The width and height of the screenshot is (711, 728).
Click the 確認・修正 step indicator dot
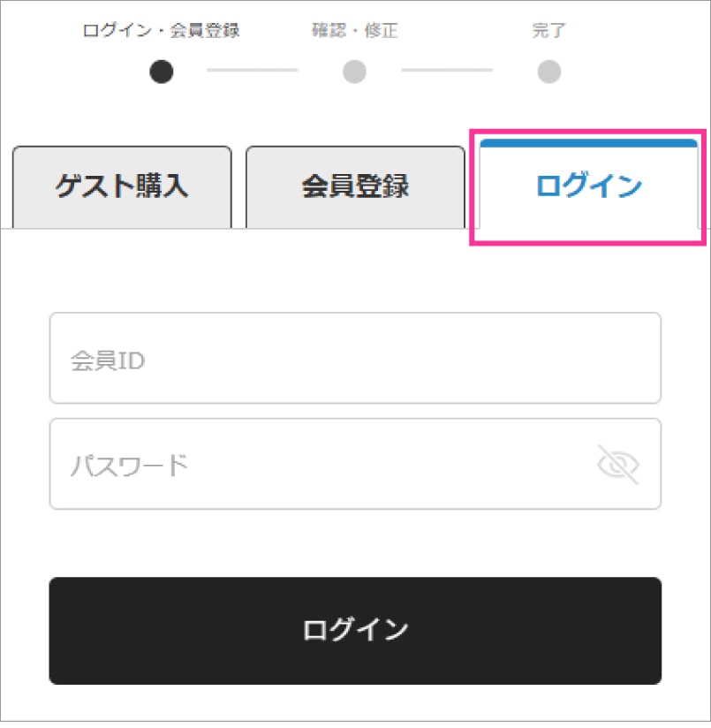click(x=354, y=72)
